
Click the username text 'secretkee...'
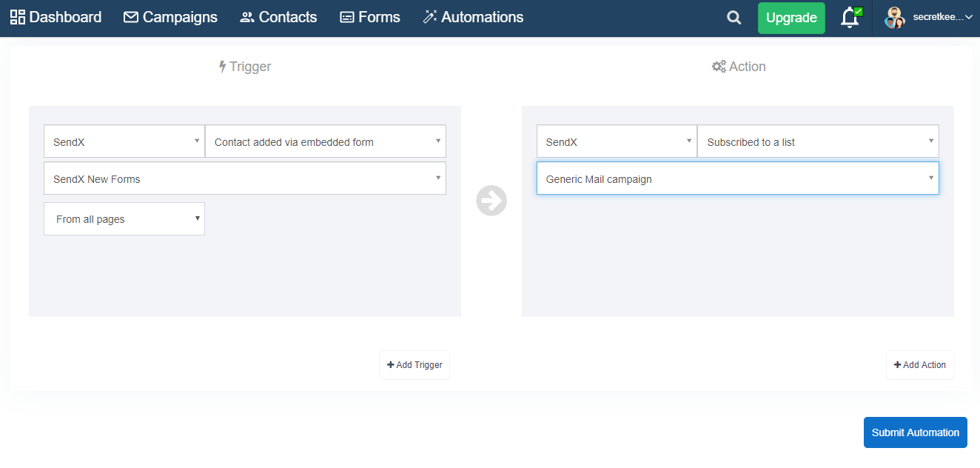click(938, 17)
